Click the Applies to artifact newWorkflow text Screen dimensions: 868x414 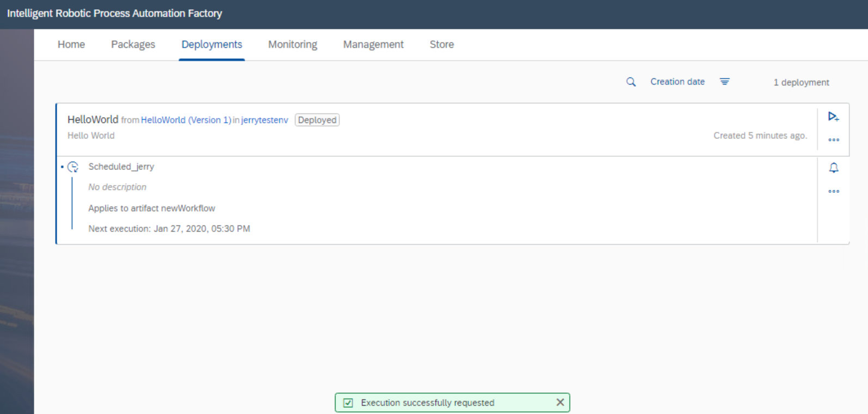pyautogui.click(x=151, y=208)
